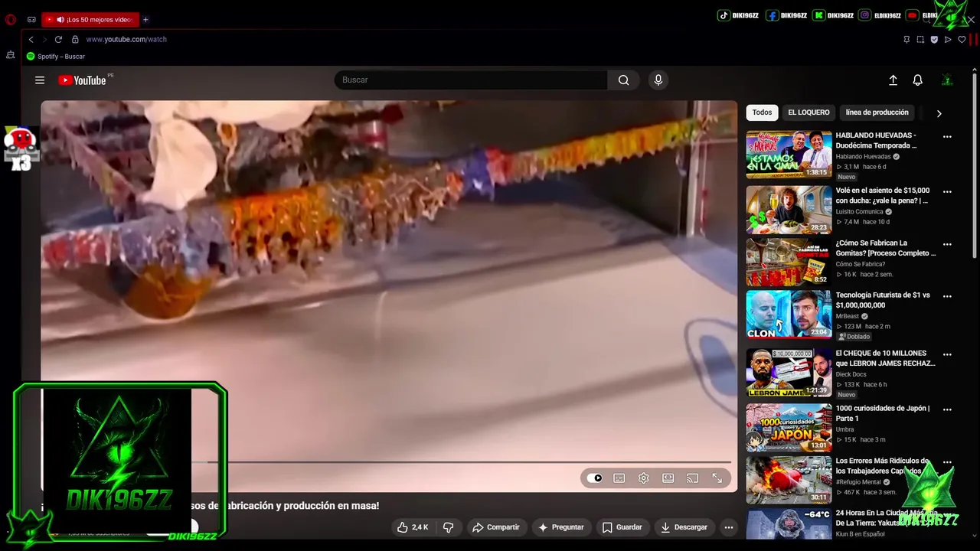Click the YouTube Buscar search field
The image size is (980, 551).
pos(471,80)
